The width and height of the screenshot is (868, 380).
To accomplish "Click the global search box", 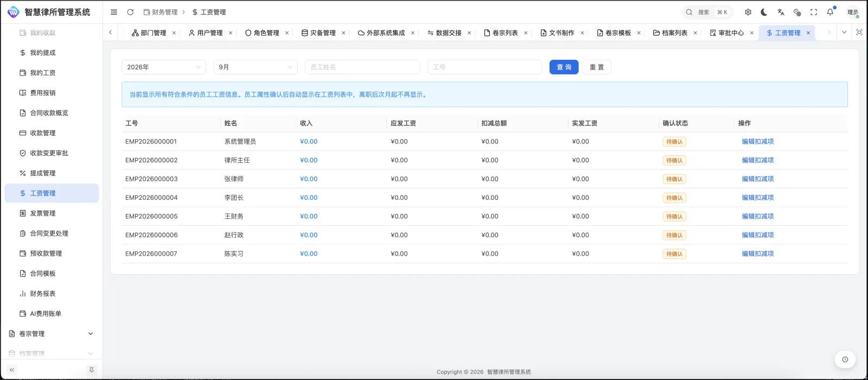I will click(x=707, y=12).
